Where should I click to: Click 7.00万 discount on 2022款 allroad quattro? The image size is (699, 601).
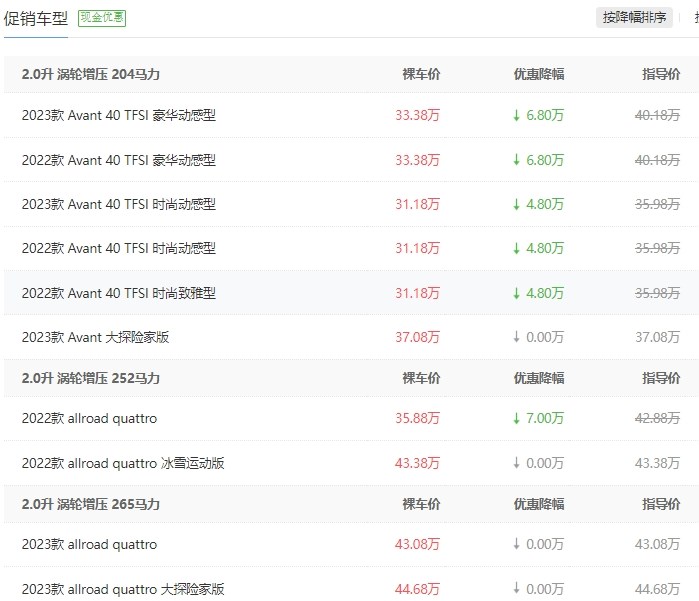tap(539, 418)
